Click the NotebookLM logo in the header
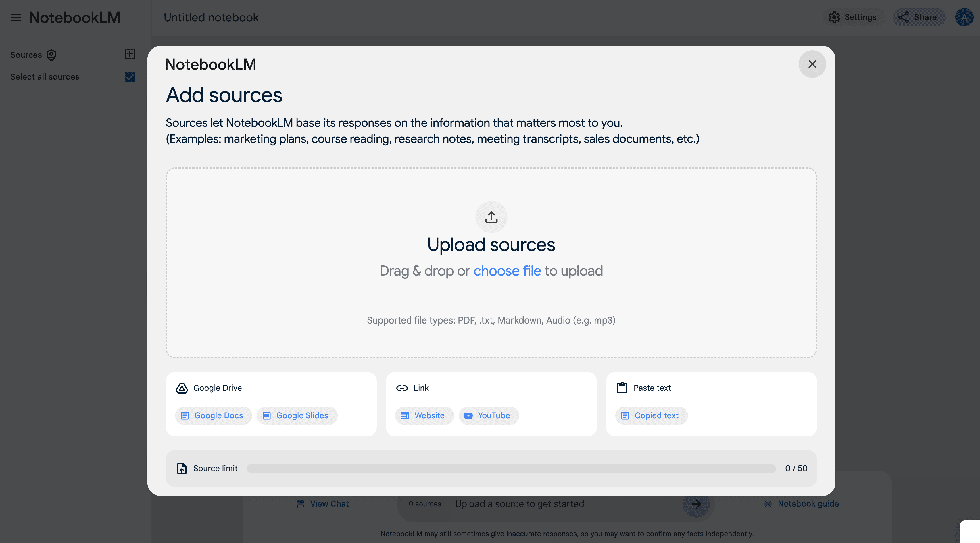This screenshot has width=980, height=543. coord(74,18)
